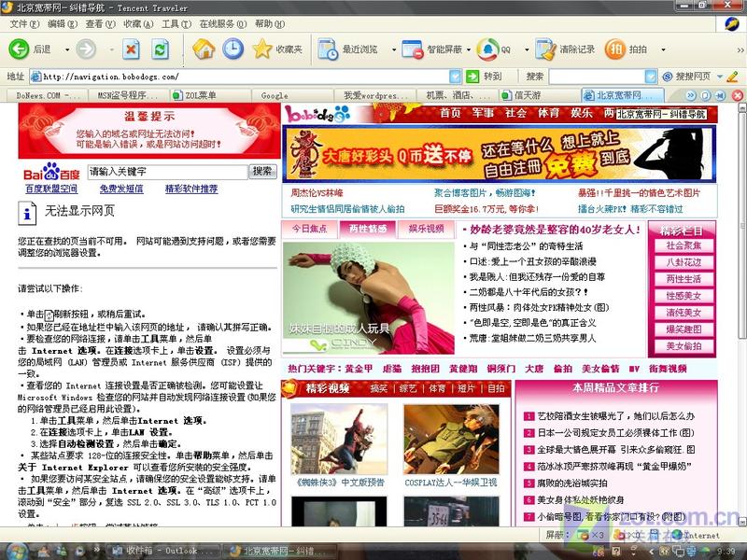Open the COSPLAY达人 video thumbnail
The width and height of the screenshot is (747, 560).
pyautogui.click(x=451, y=439)
